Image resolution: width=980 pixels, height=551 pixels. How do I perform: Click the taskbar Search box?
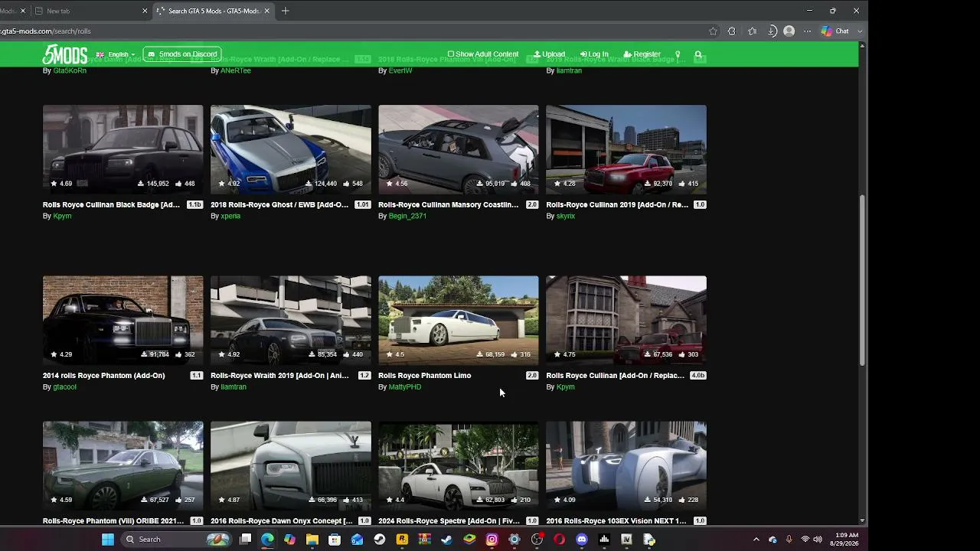(177, 540)
